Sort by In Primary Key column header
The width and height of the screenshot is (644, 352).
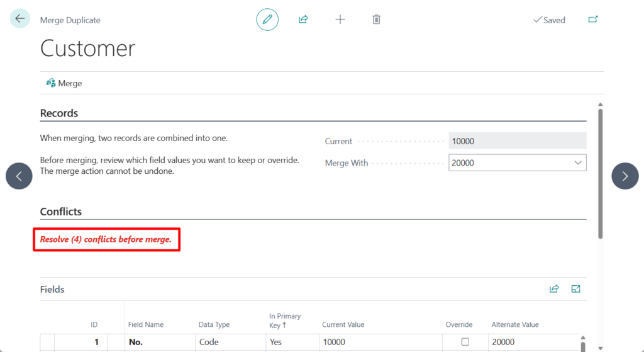tap(285, 320)
